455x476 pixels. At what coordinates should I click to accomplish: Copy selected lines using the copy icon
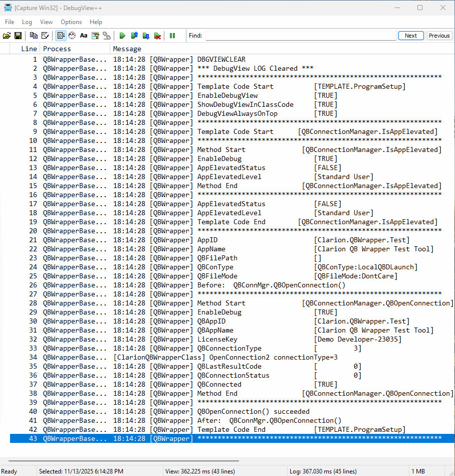(34, 36)
